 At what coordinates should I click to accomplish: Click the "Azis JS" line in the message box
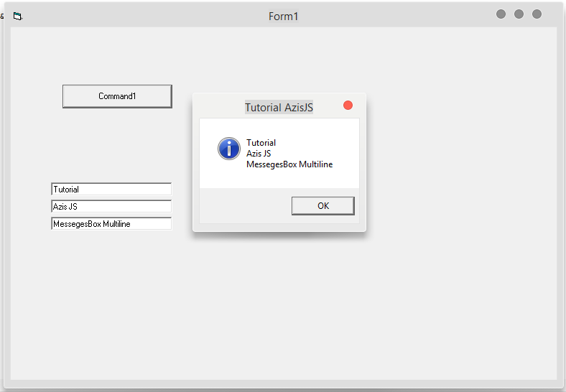pyautogui.click(x=259, y=154)
